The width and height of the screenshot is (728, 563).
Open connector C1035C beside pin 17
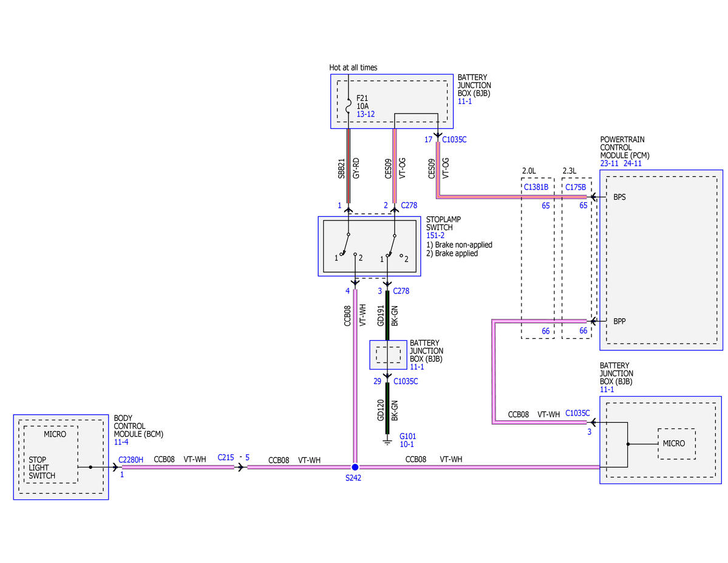click(454, 140)
